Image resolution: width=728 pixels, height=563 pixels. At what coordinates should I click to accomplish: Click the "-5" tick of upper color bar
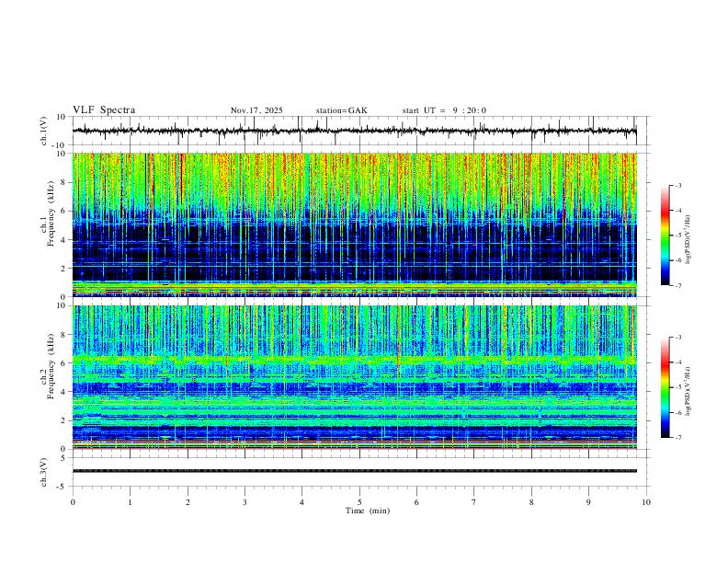(677, 236)
